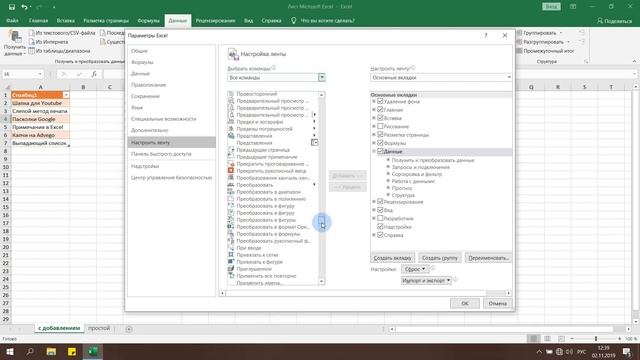
Task: Open the 'Импорт и экспорт' dropdown
Action: pyautogui.click(x=426, y=280)
